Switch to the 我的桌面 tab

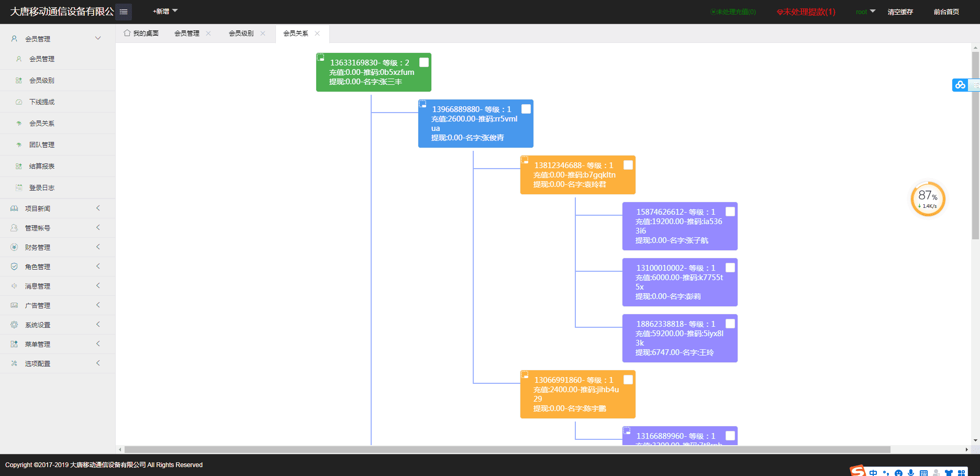point(141,34)
